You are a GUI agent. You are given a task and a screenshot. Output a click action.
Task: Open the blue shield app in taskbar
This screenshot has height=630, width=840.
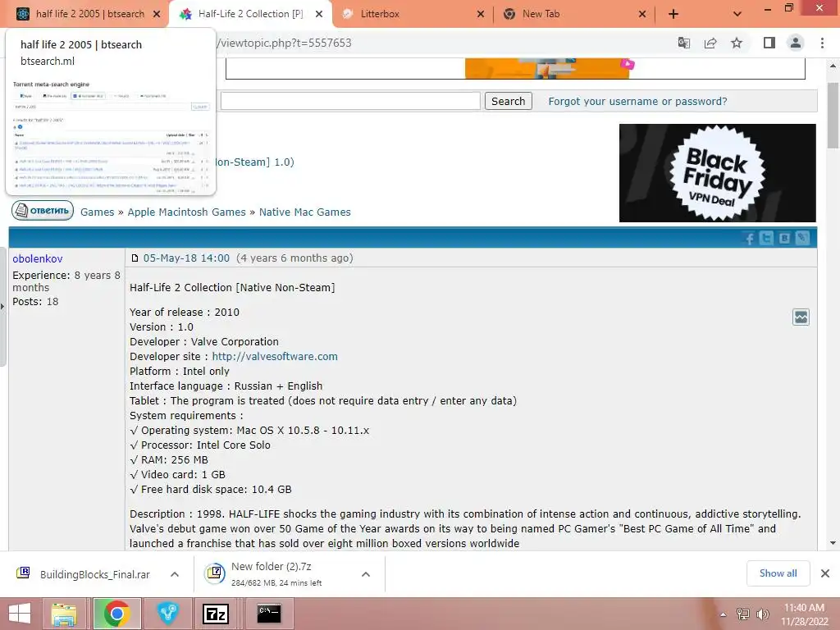[167, 614]
